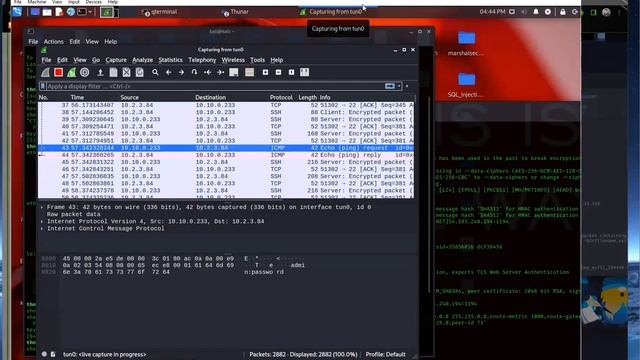Save this capture file icon
The image size is (640, 360).
pyautogui.click(x=113, y=72)
